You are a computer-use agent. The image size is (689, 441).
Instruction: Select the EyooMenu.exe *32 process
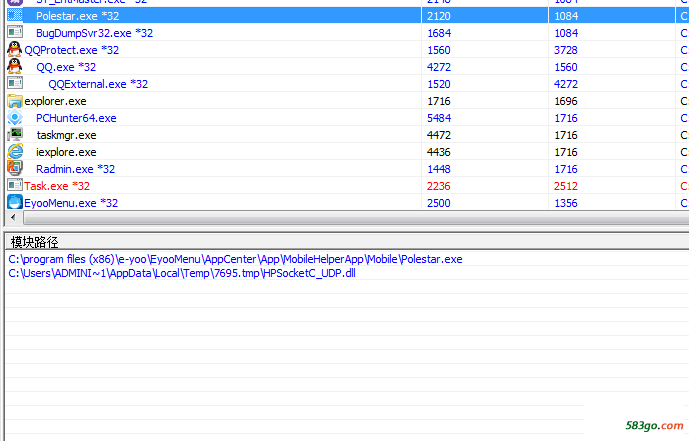coord(71,203)
